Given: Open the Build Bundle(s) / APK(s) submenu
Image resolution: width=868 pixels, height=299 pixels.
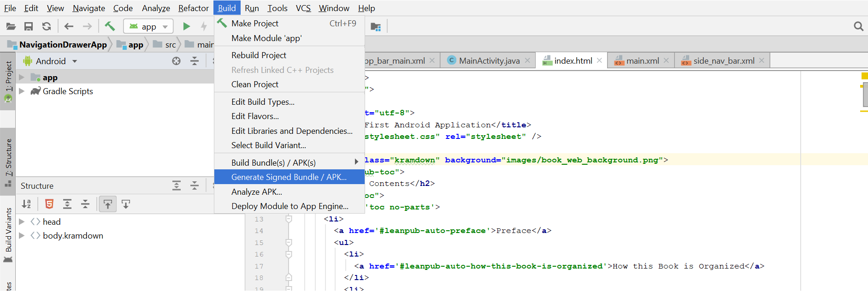Looking at the screenshot, I should 289,162.
